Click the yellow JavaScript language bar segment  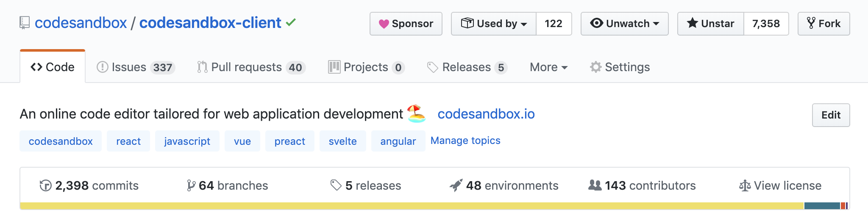pyautogui.click(x=412, y=206)
